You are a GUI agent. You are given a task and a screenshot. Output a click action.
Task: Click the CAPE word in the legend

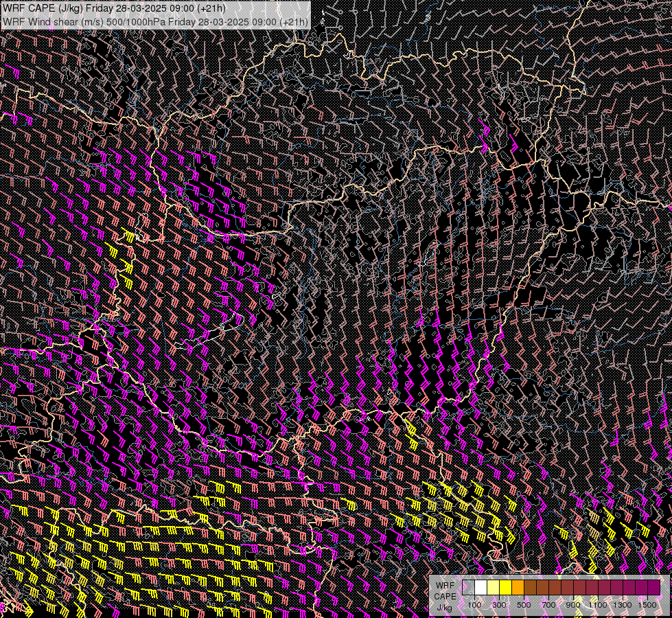point(445,597)
